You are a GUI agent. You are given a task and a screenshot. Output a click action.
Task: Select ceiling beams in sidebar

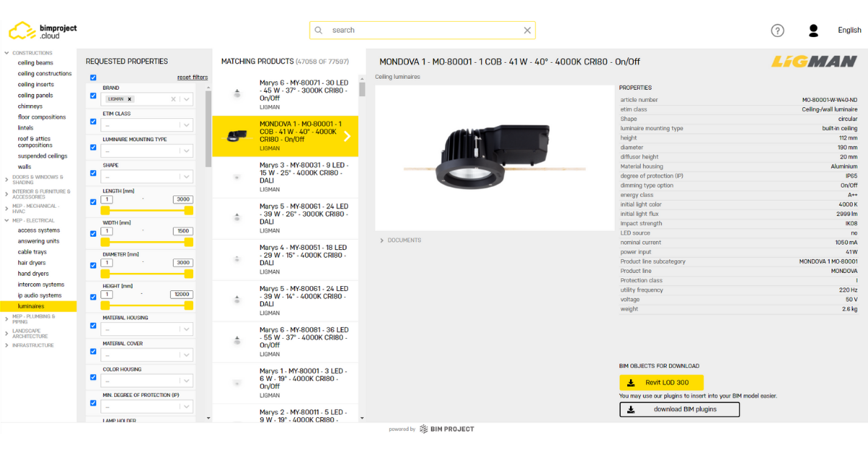35,63
